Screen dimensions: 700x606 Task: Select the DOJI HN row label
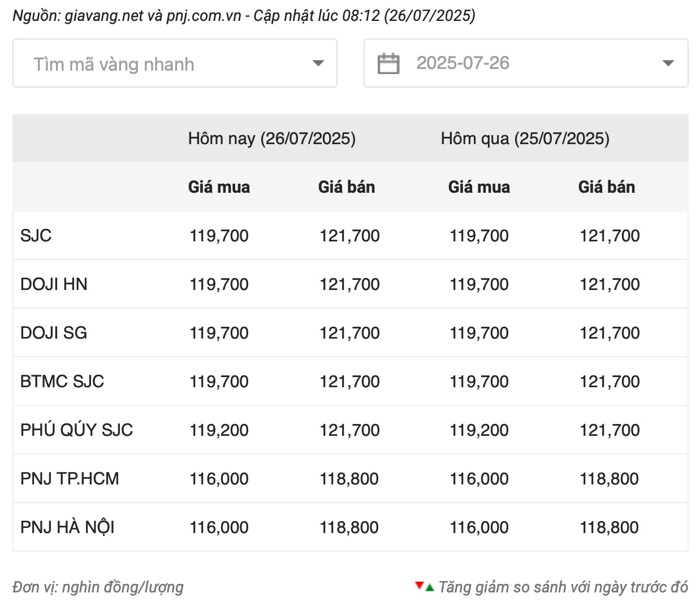tap(54, 284)
